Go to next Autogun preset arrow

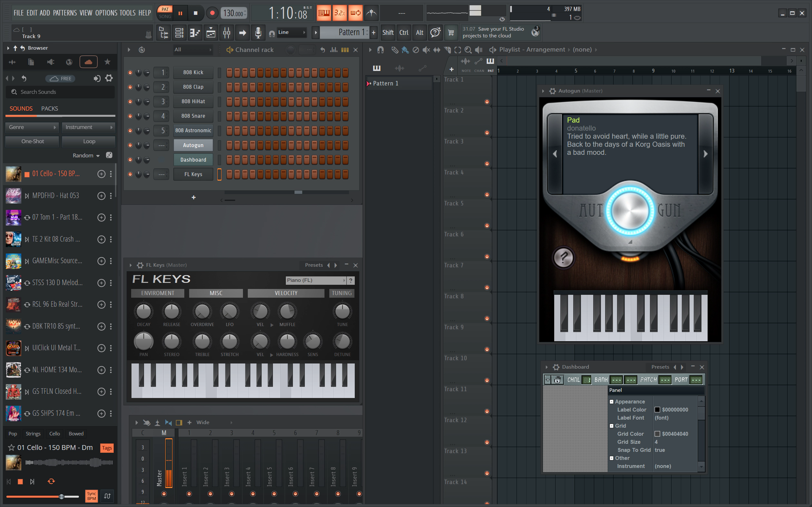pyautogui.click(x=705, y=154)
